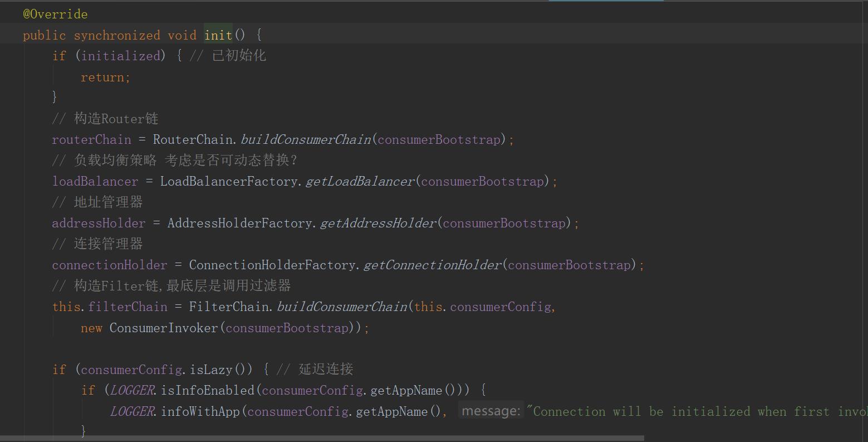
Task: Click the LoadBalancerFactory class name
Action: coord(229,181)
